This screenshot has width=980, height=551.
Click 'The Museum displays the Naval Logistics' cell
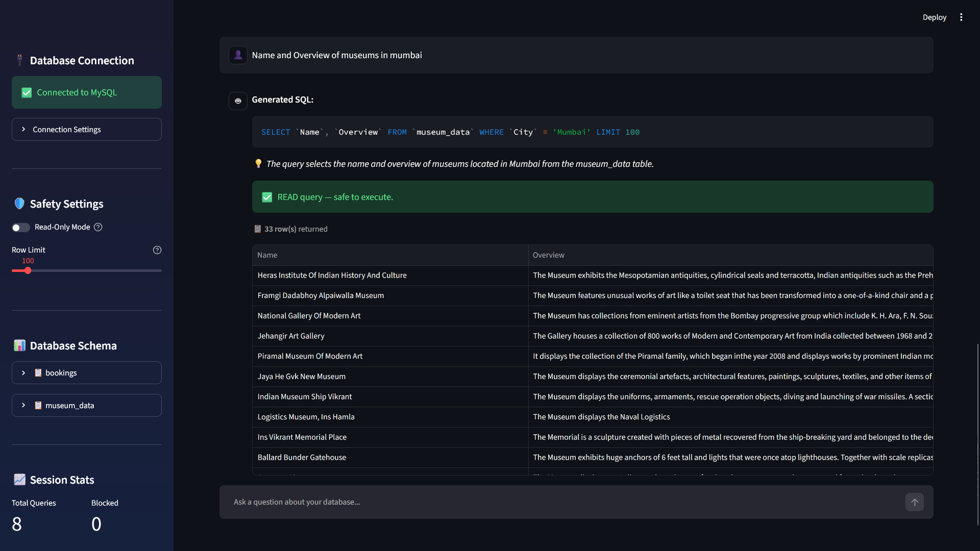[730, 417]
